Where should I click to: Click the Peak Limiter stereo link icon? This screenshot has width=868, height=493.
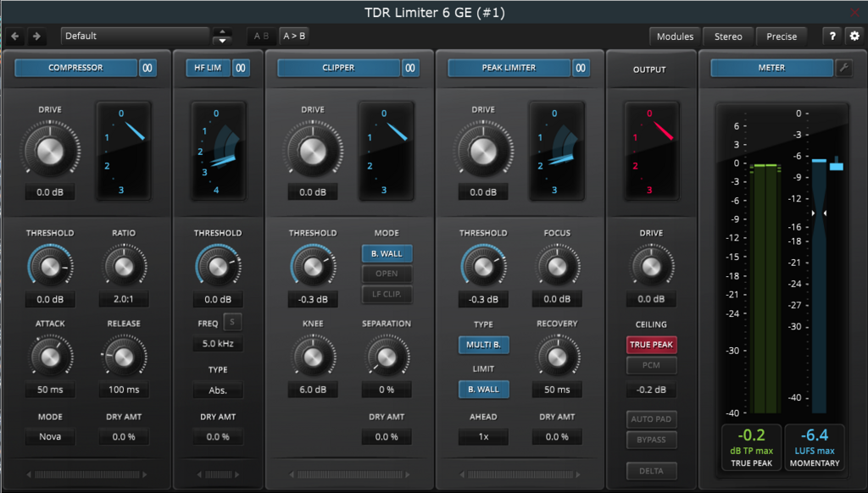coord(581,68)
